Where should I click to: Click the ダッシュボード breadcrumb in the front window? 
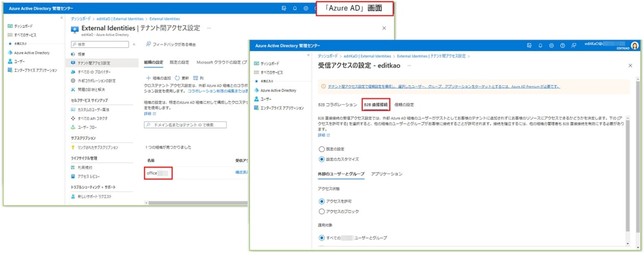[x=327, y=55]
